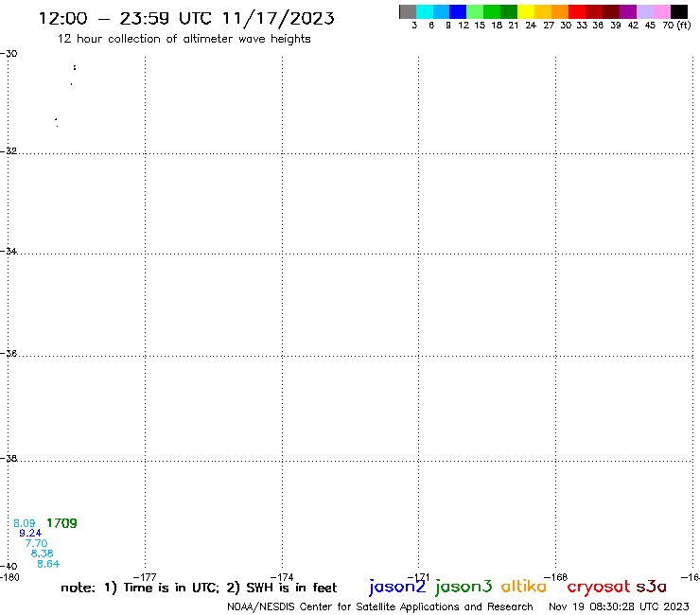Click the green jason3 satellite label
The width and height of the screenshot is (700, 615).
[464, 587]
